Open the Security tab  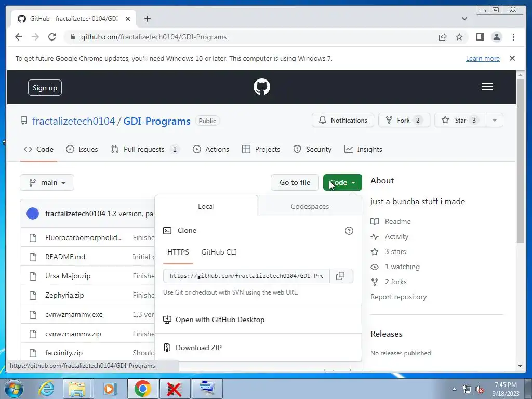[312, 149]
